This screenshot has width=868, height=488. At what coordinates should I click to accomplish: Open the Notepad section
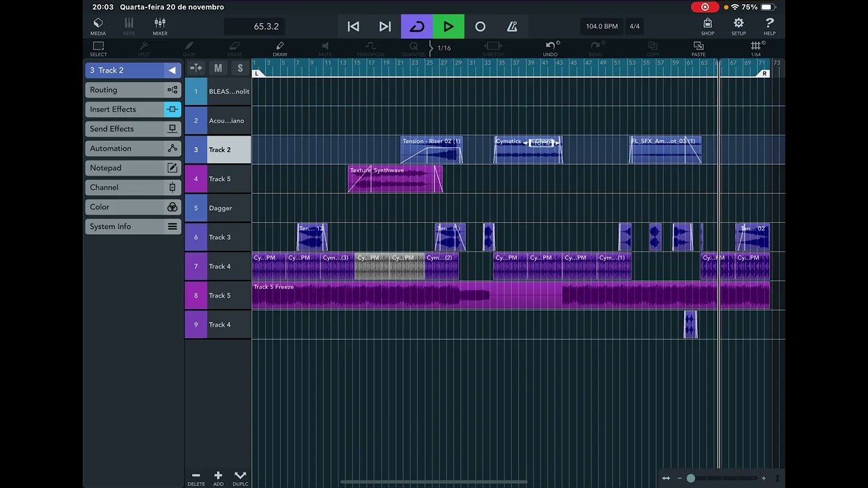133,168
